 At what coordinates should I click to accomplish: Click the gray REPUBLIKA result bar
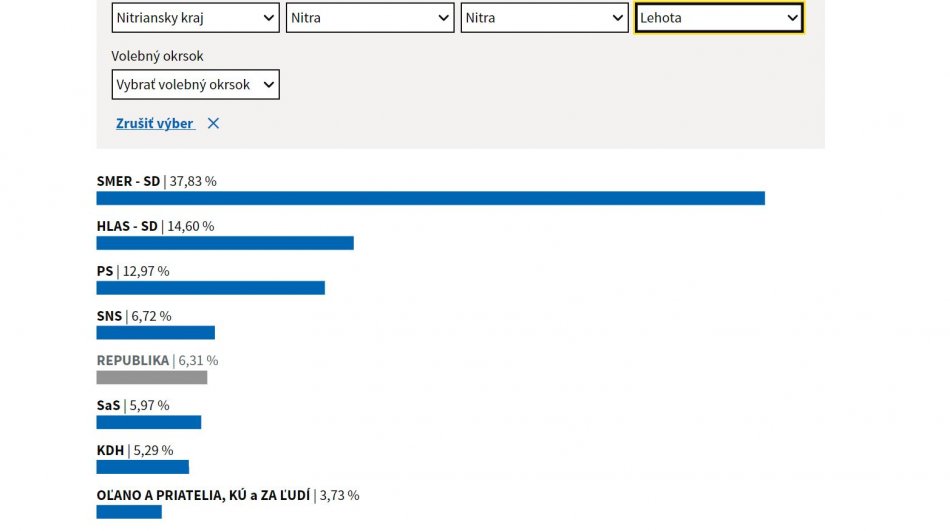[151, 378]
